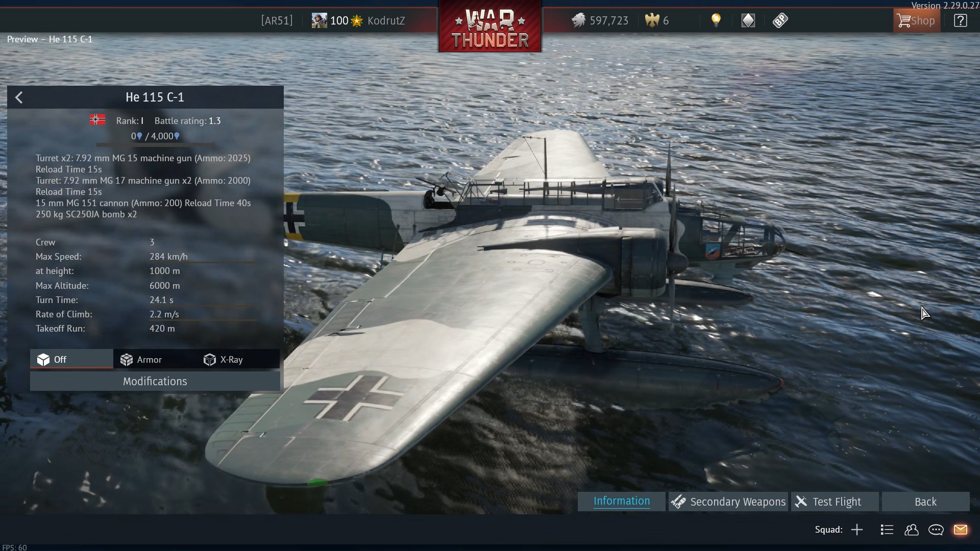Screen dimensions: 980x551
Task: Collapse the He 115 C-1 panel arrow
Action: (x=19, y=97)
